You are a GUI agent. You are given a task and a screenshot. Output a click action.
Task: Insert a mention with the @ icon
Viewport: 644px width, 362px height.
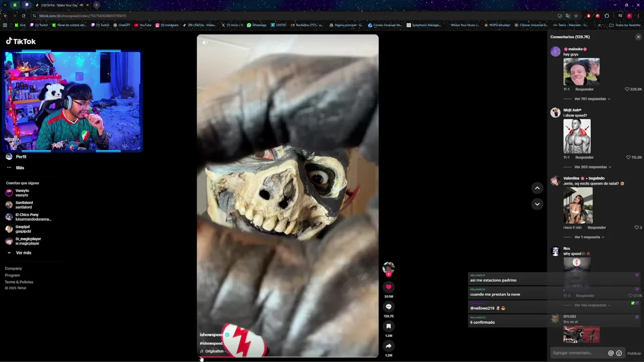point(611,353)
